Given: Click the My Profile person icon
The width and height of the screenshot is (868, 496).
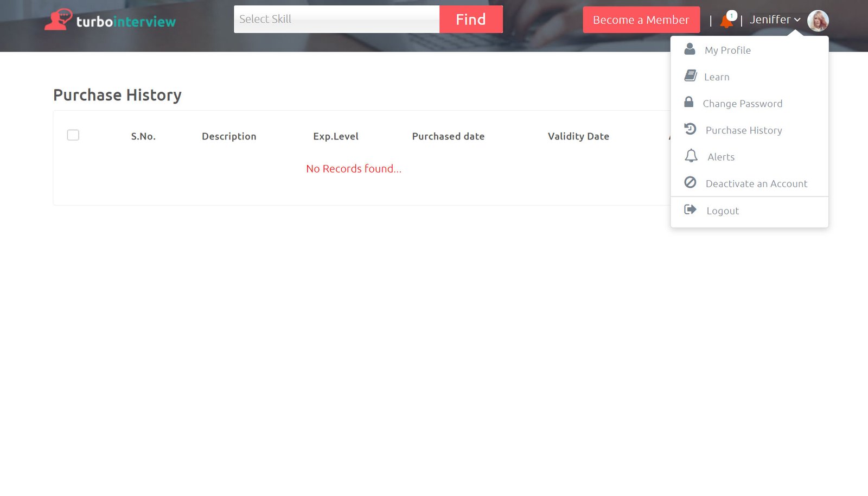Looking at the screenshot, I should click(690, 49).
